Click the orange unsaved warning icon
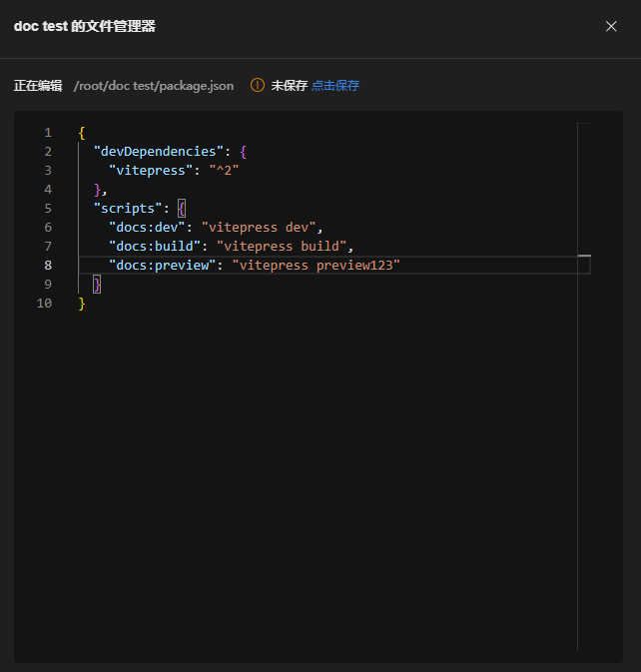Screen dimensions: 641x672 pyautogui.click(x=257, y=86)
